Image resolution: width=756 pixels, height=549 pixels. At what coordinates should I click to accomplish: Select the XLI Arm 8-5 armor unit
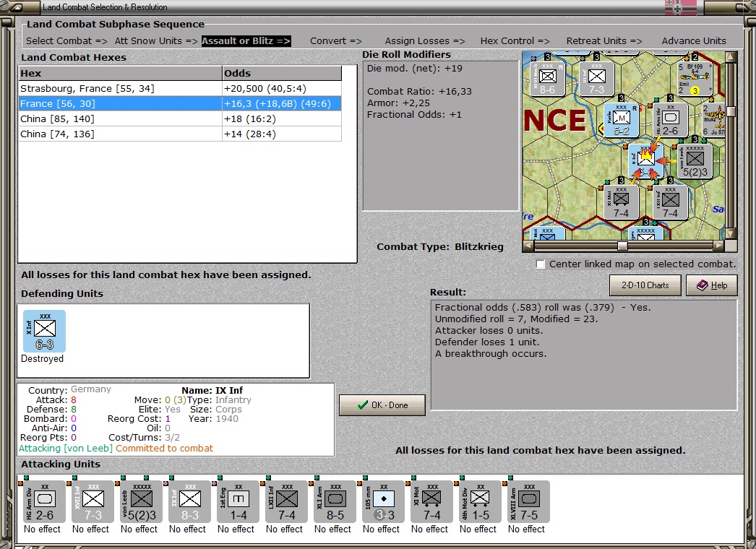(x=335, y=501)
